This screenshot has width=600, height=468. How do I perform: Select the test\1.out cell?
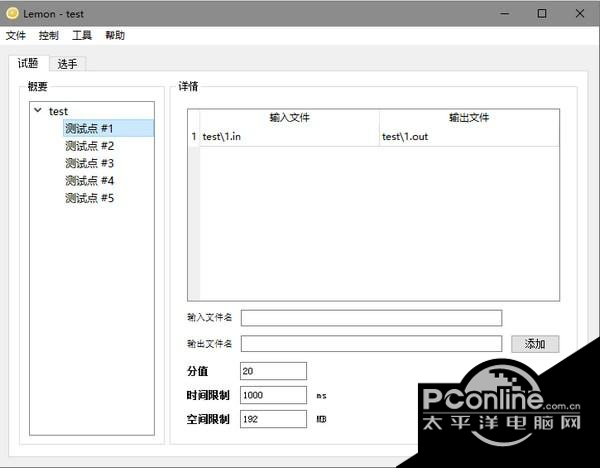(x=469, y=137)
